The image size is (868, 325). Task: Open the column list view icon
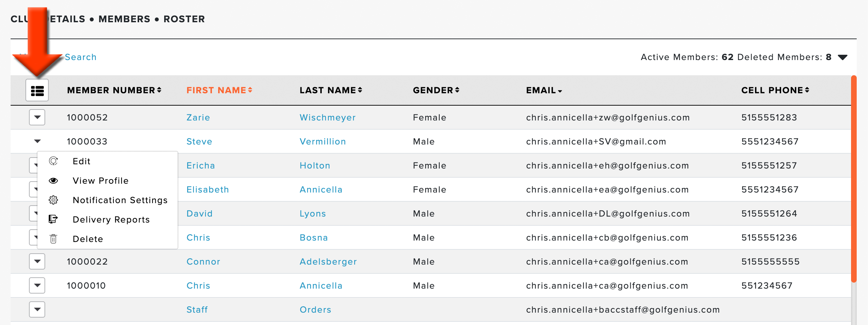pos(37,90)
